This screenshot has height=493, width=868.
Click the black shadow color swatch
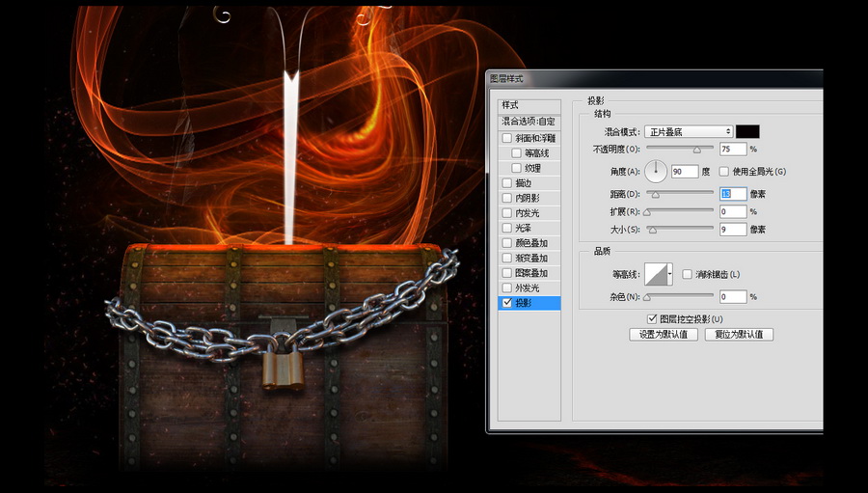747,131
